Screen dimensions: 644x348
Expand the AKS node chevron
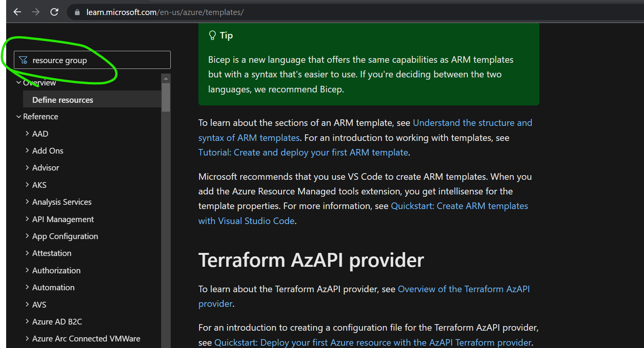pos(27,184)
